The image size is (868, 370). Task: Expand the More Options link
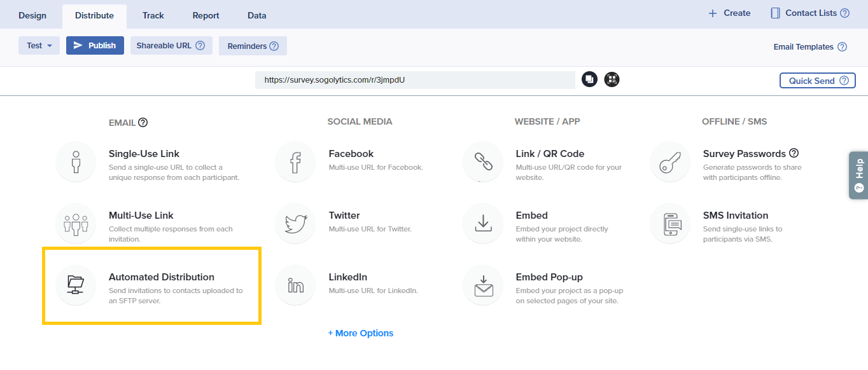[361, 333]
